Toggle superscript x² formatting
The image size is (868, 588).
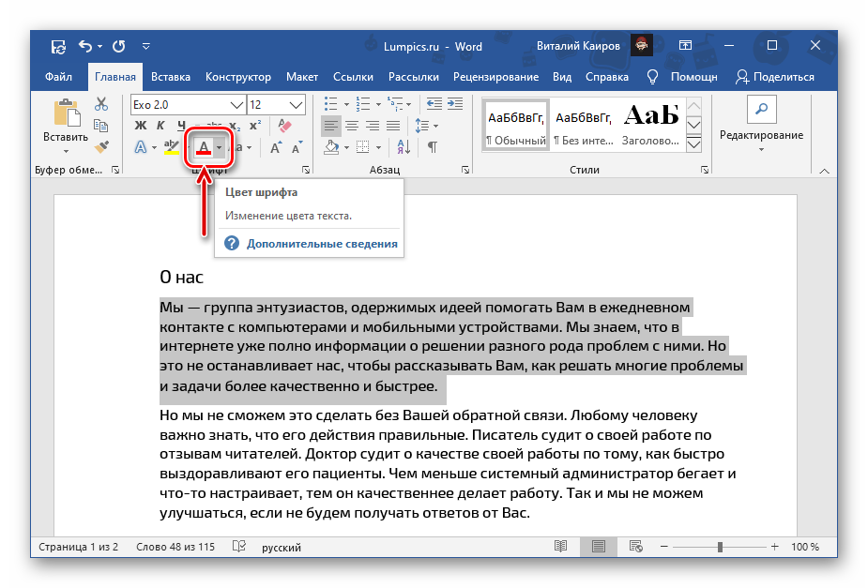click(x=255, y=126)
